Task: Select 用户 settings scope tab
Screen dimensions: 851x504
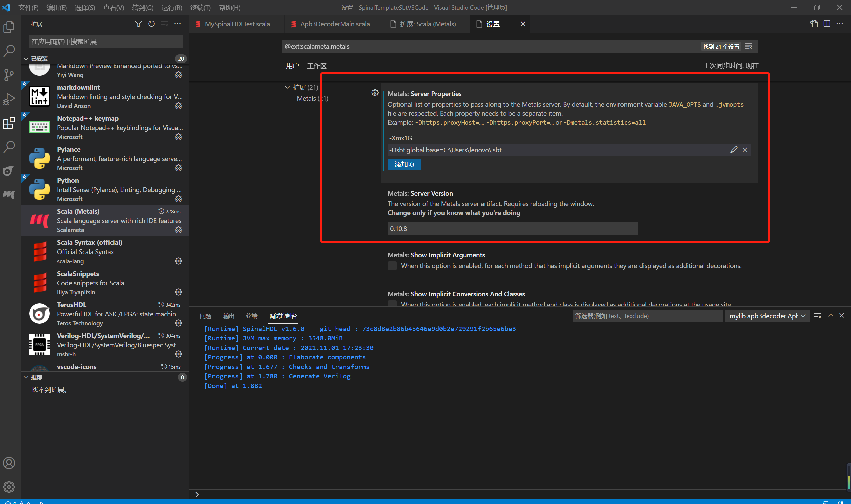Action: click(x=292, y=66)
